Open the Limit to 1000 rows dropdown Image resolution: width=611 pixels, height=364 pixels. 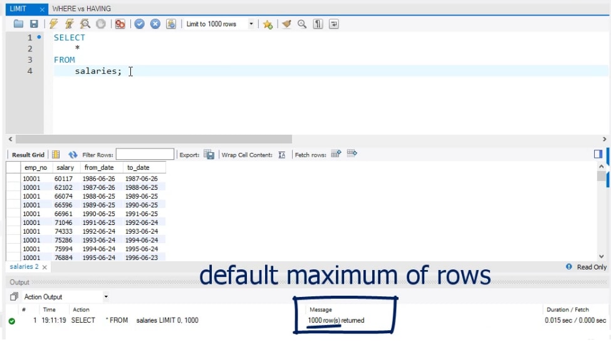[x=251, y=24]
